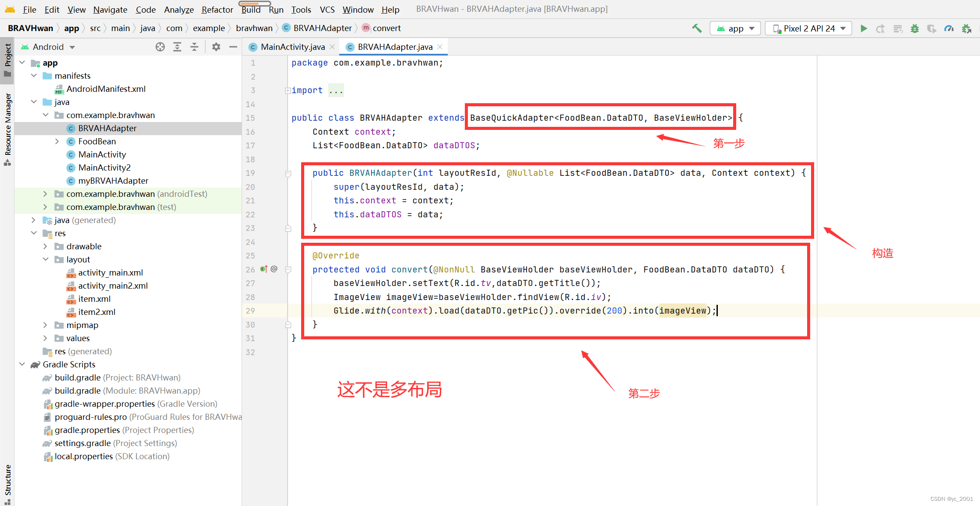This screenshot has width=980, height=506.
Task: Hide the Project tool window minus icon
Action: (x=233, y=47)
